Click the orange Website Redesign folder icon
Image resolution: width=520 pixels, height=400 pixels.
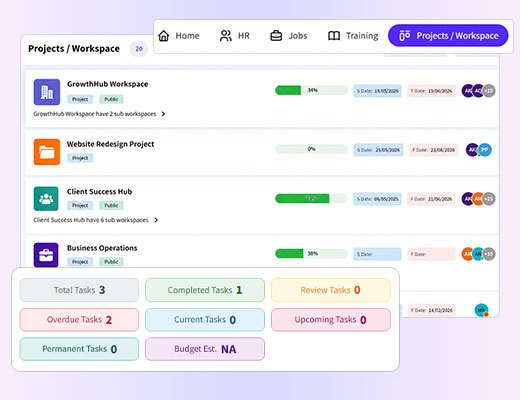(47, 152)
